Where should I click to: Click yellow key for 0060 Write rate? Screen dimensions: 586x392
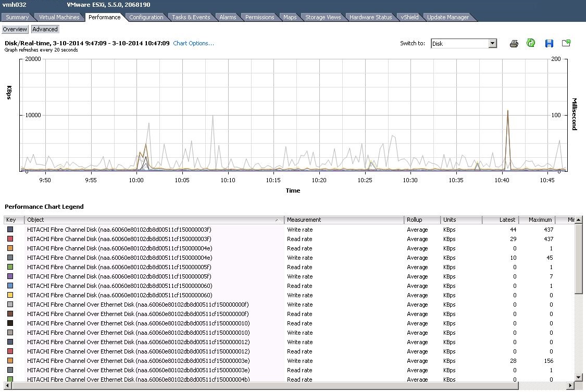coord(10,295)
